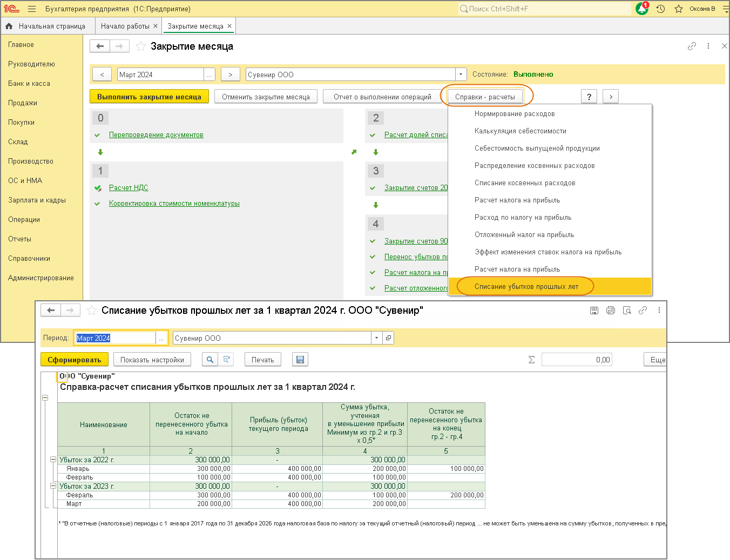The height and width of the screenshot is (560, 730).
Task: Favorite star for Списание убытков report
Action: 92,310
